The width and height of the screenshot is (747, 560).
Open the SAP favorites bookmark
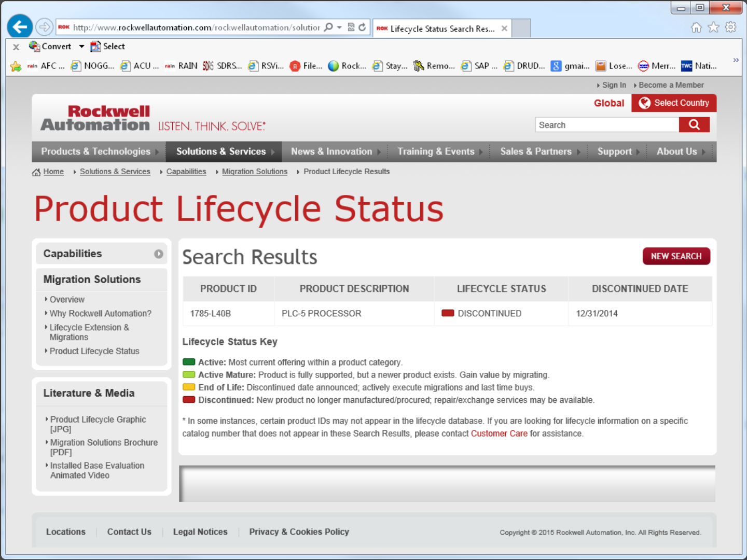click(479, 66)
